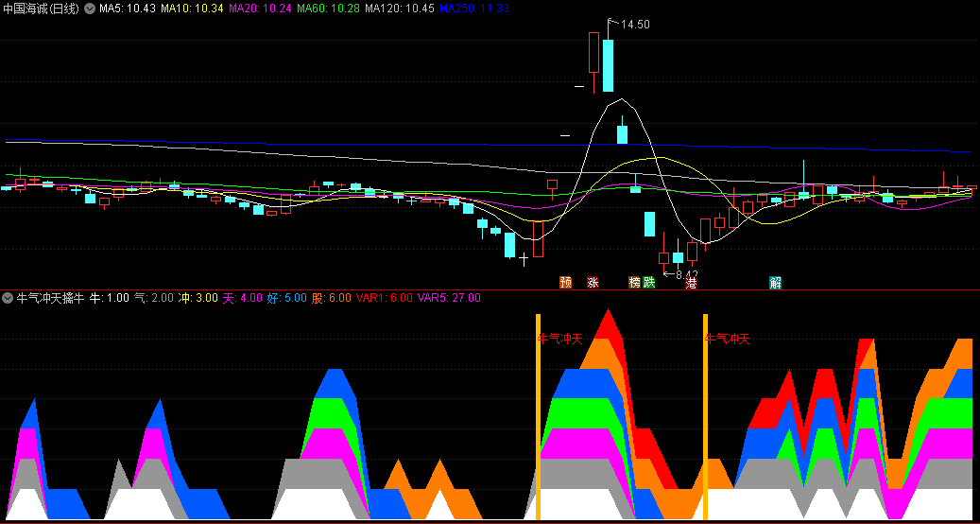
Task: Select the blue MA250: 11.33 label
Action: pos(474,9)
